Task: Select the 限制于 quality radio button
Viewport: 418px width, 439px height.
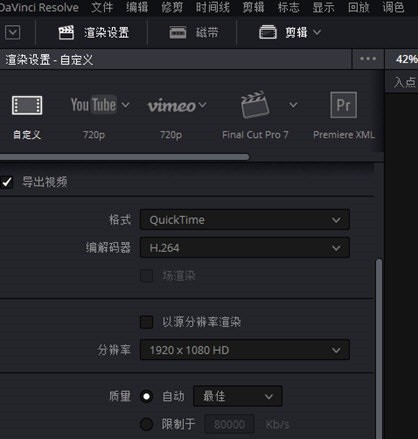Action: [x=146, y=424]
